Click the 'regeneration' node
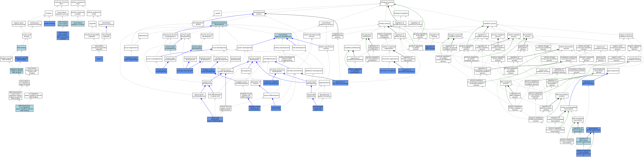The height and width of the screenshot is (157, 644). 143,36
